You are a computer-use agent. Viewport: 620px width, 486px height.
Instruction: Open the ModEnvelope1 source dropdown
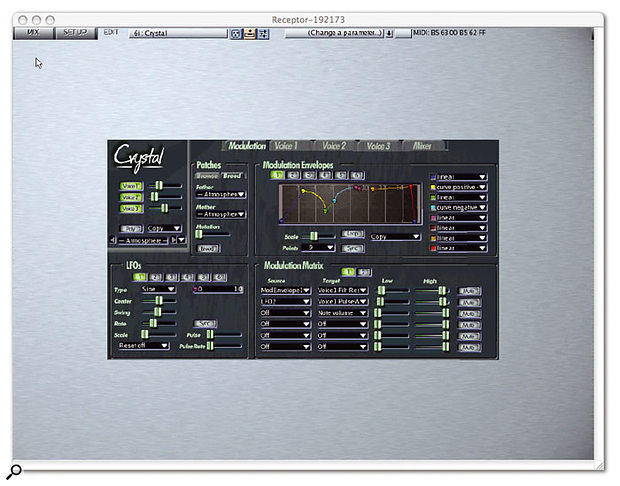point(285,290)
